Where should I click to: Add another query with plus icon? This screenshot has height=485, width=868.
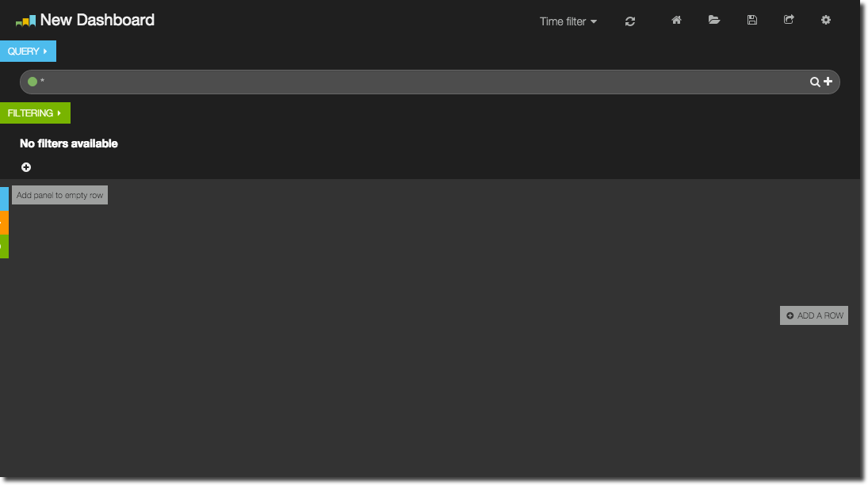click(828, 82)
